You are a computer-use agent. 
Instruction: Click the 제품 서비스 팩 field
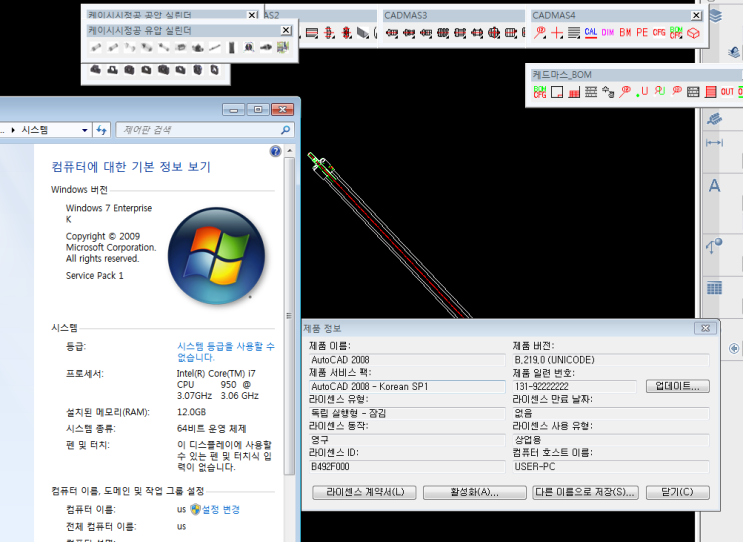408,387
